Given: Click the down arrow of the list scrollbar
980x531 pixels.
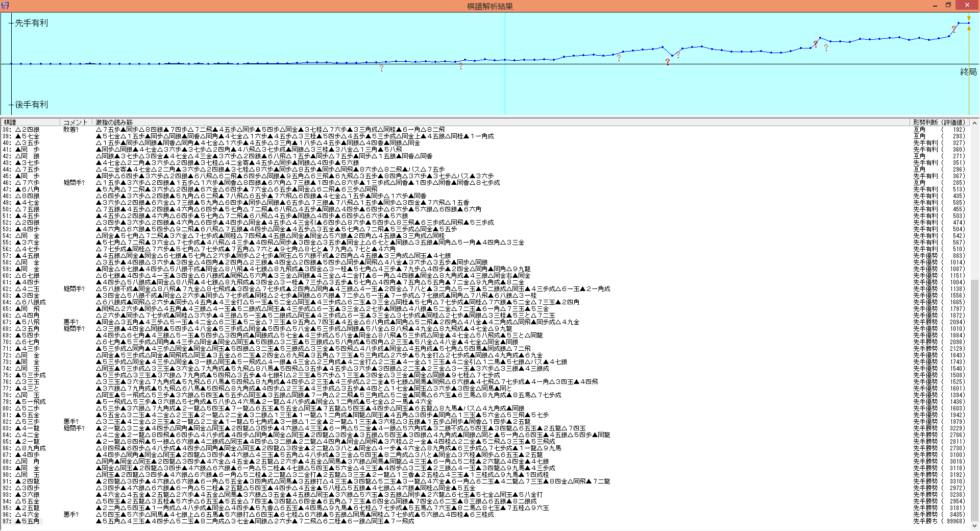Looking at the screenshot, I should click(x=975, y=526).
